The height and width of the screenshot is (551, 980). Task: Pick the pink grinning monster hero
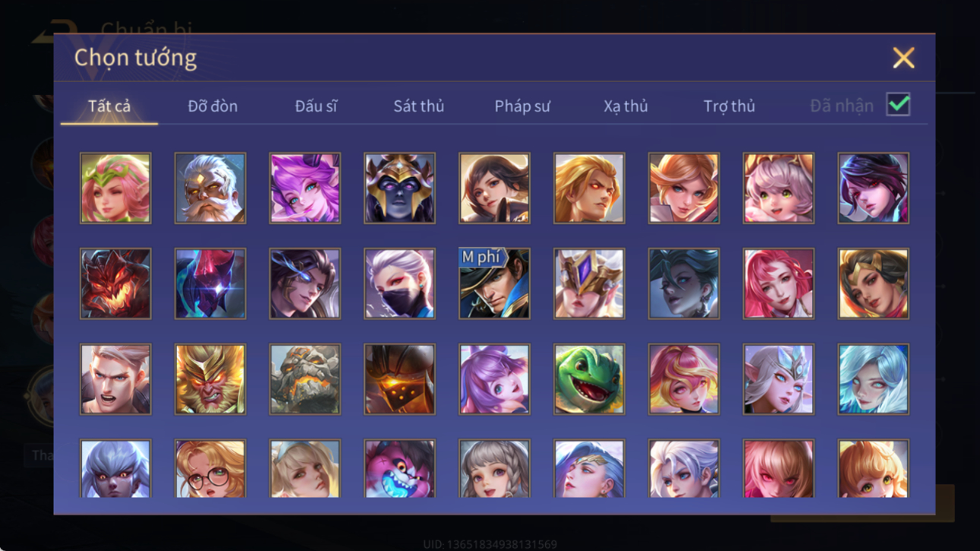click(x=399, y=468)
